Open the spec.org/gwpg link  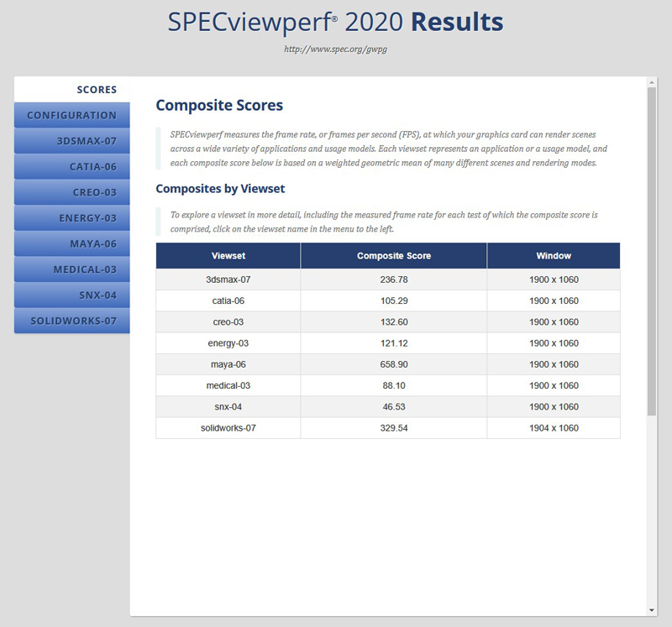click(335, 50)
